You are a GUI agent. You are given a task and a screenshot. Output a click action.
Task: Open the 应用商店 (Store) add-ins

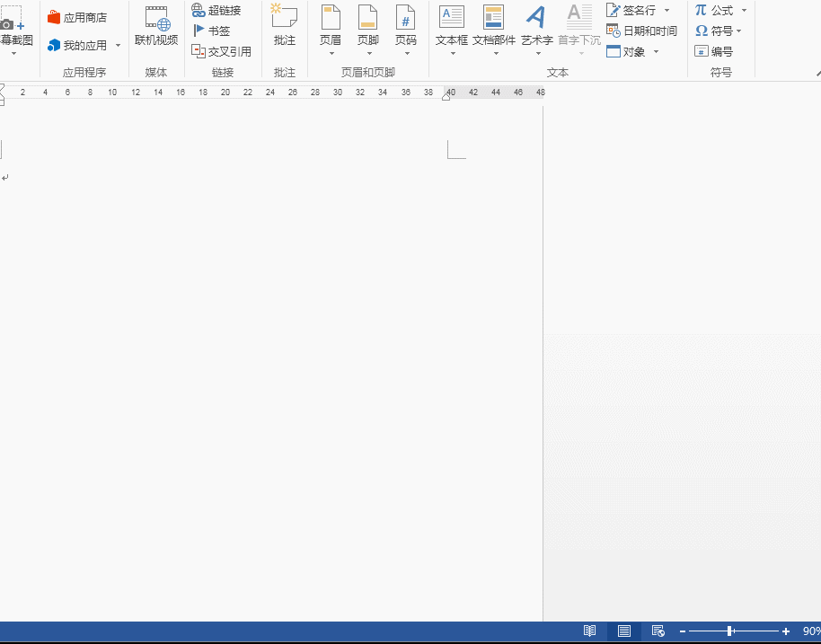(x=77, y=17)
